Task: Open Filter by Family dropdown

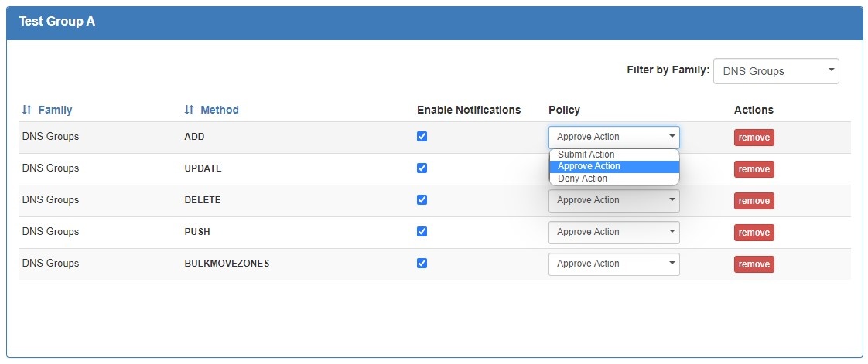Action: pyautogui.click(x=775, y=71)
